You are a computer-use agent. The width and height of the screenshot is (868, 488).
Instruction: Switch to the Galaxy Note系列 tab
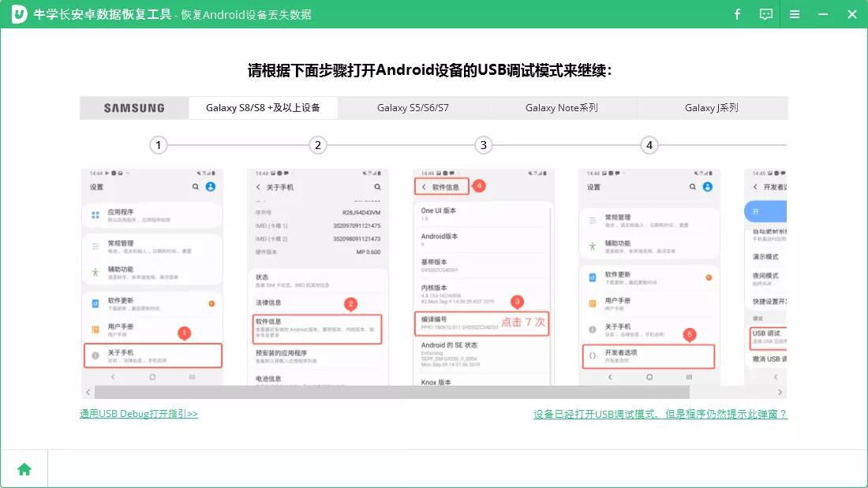point(562,107)
